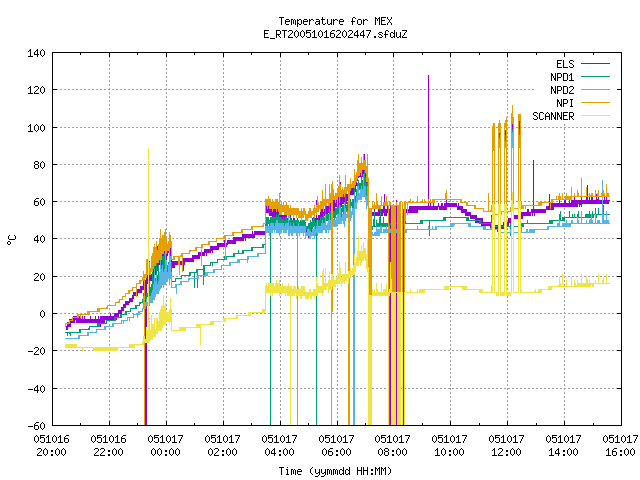Click the 40 y-axis tick label

(x=39, y=239)
